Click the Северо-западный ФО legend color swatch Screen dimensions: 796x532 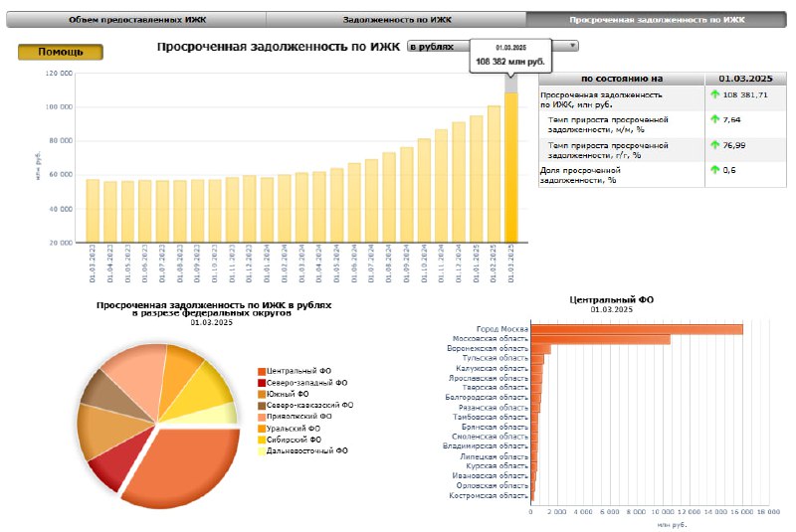[262, 383]
